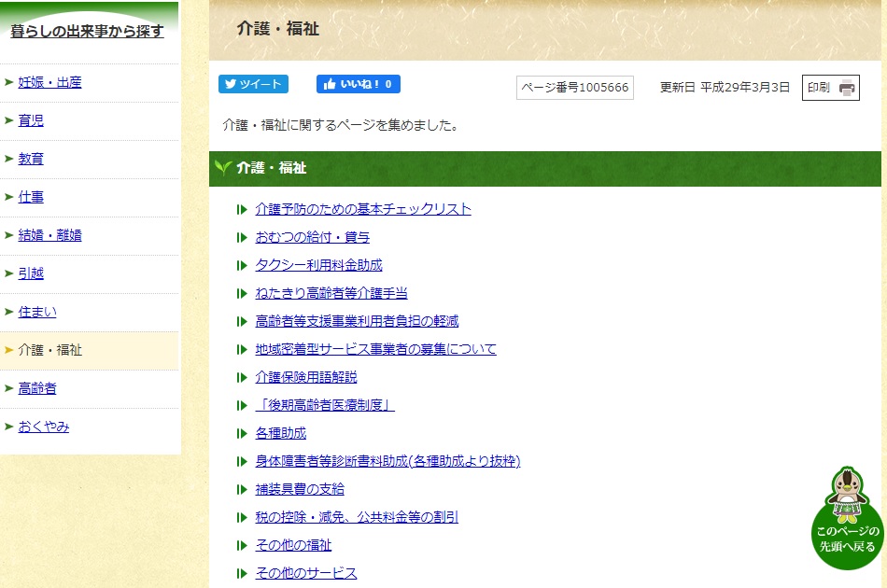Click the arrow icon beside 各種助成

(x=242, y=434)
